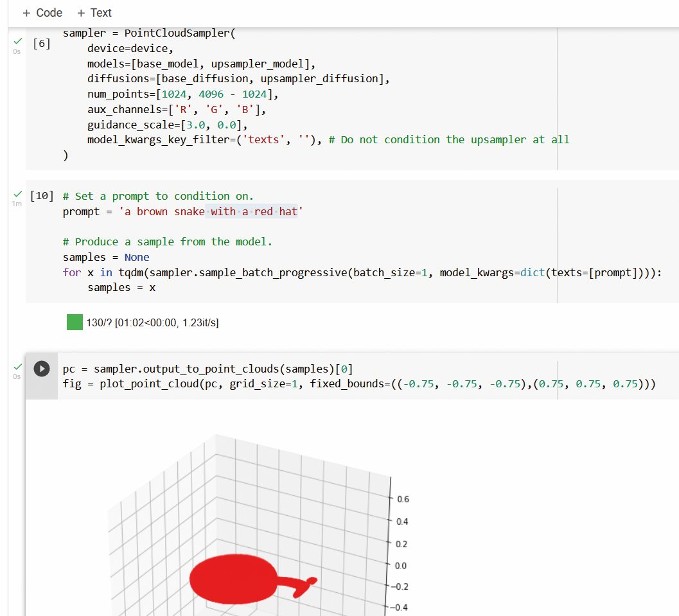Screen dimensions: 679x616
Task: Click the 'sampler = PointCloudSampler(' line
Action: point(149,33)
